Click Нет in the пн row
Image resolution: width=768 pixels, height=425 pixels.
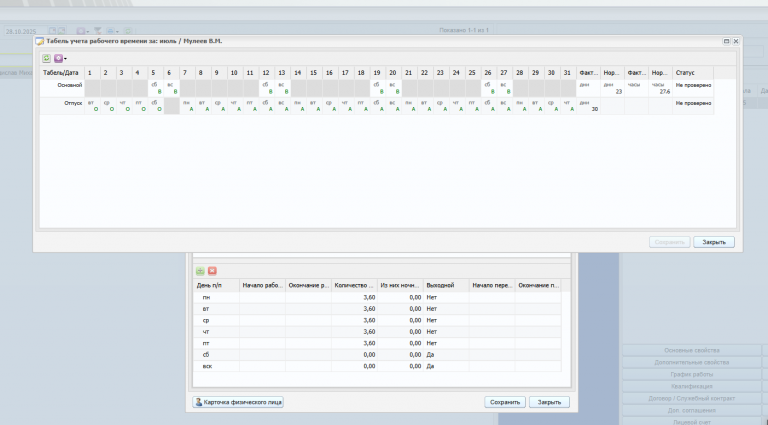tap(432, 297)
